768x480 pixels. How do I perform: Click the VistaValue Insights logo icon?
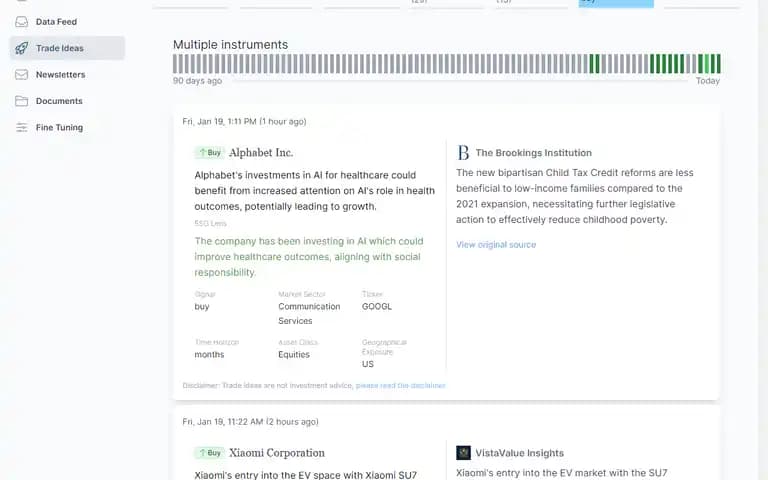click(463, 453)
